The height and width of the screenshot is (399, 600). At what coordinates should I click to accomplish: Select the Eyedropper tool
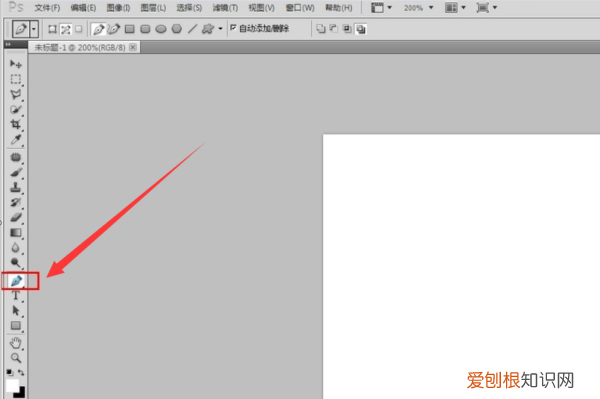16,140
